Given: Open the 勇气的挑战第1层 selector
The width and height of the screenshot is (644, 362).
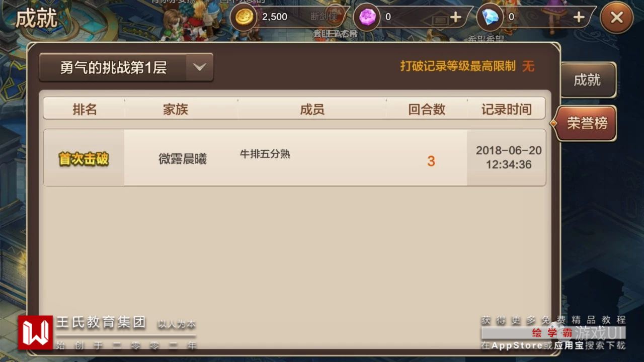Looking at the screenshot, I should [126, 67].
